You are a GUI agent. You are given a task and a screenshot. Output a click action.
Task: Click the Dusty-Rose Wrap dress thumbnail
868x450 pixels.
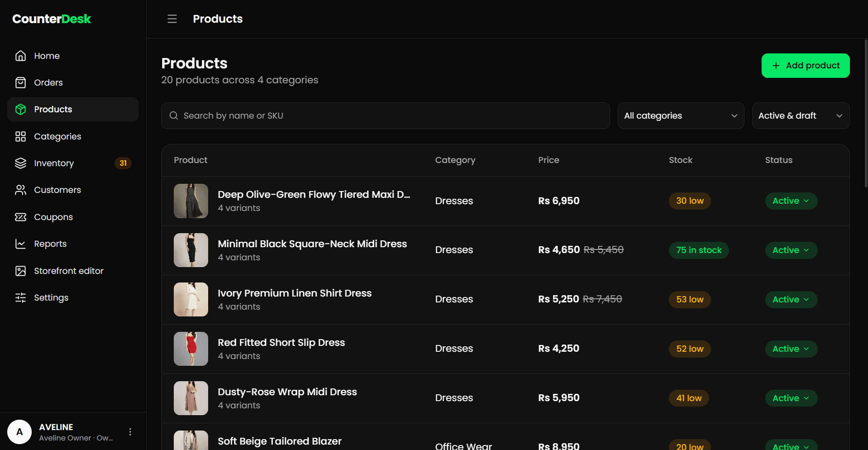coord(191,398)
